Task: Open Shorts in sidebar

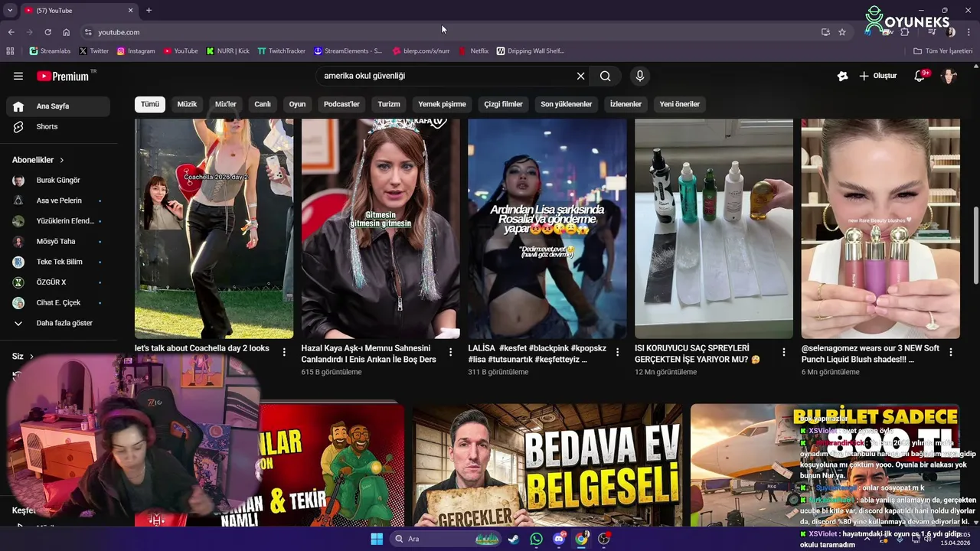Action: coord(58,127)
